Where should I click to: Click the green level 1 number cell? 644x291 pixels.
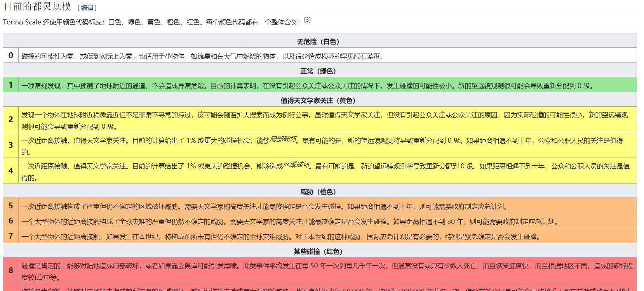click(11, 85)
